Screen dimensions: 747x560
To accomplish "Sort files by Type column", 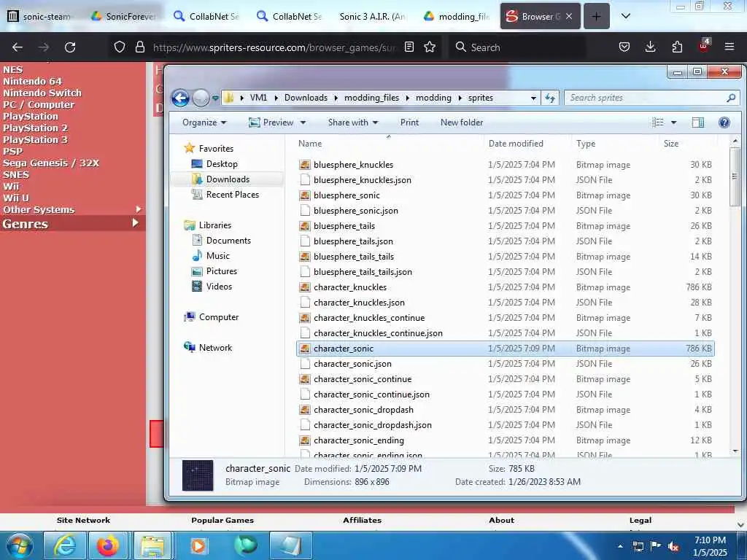I will (586, 144).
